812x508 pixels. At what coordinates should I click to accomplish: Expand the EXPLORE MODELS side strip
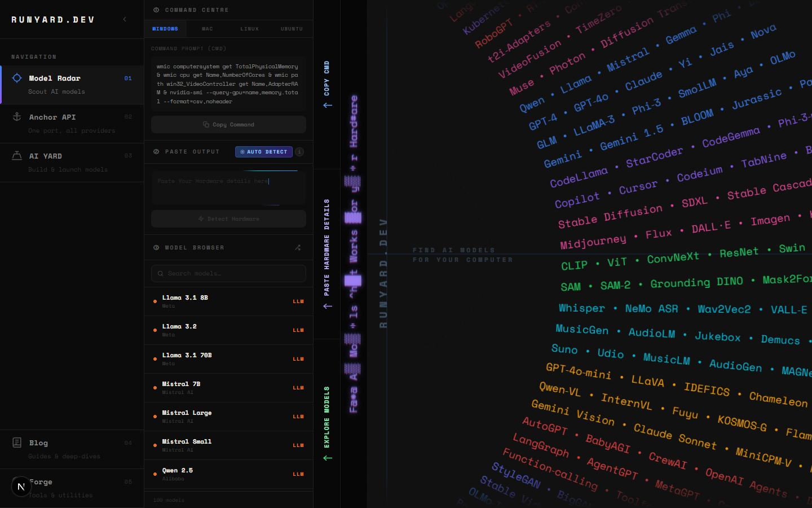click(327, 458)
